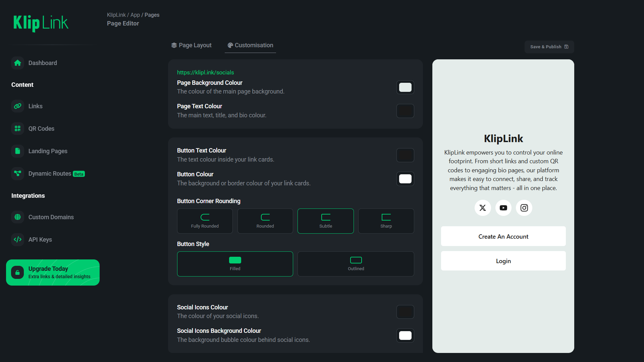
Task: Choose the Filled button style
Action: point(235,264)
